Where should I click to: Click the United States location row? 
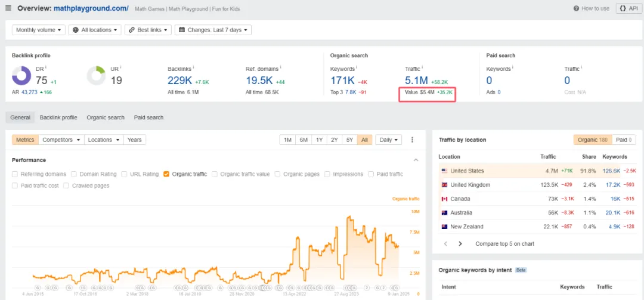pos(537,171)
